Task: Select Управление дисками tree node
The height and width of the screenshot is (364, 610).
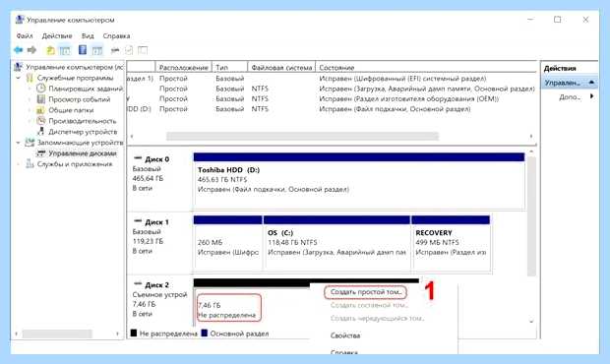Action: 83,153
